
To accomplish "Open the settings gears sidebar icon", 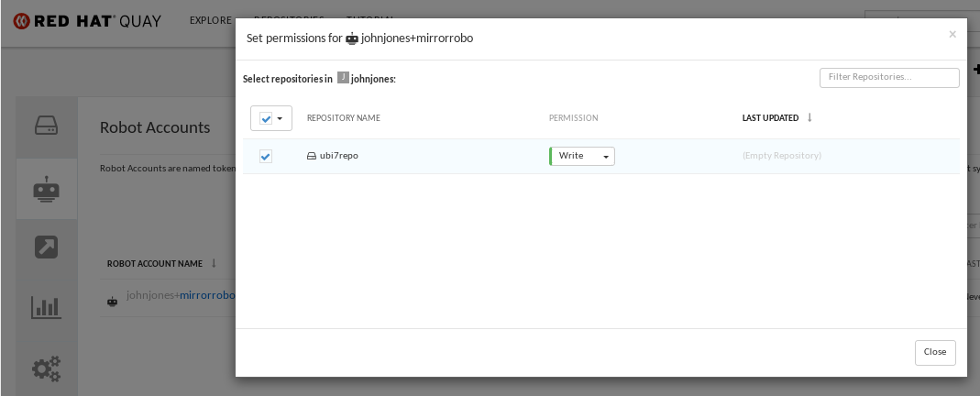I will click(47, 368).
